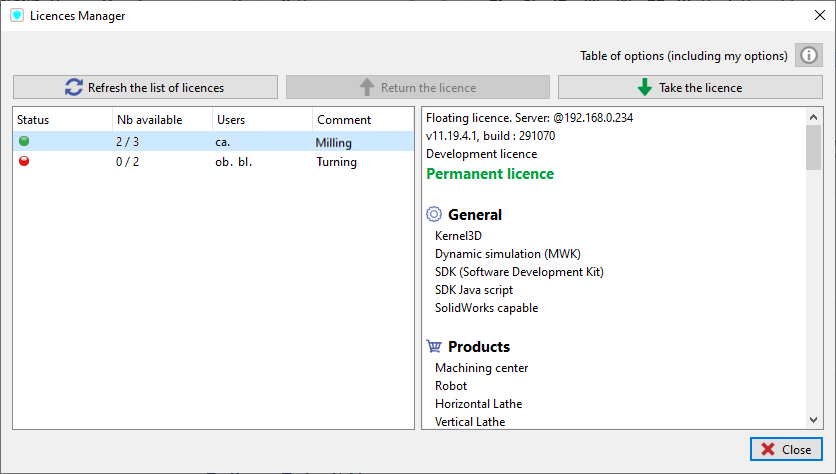Click the green status dot for Milling

coord(24,142)
